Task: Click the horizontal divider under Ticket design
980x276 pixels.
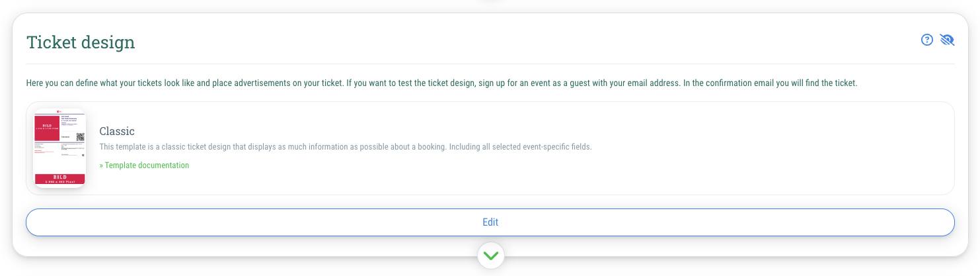Action: (490, 64)
